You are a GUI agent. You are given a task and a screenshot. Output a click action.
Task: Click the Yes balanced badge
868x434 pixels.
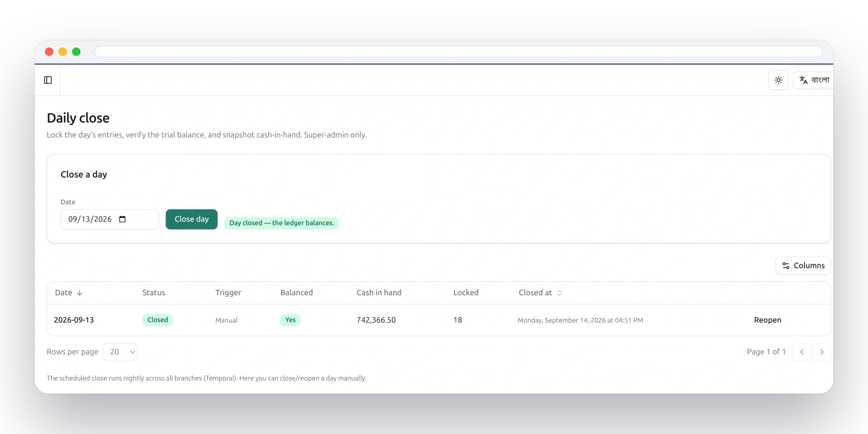[x=290, y=320]
